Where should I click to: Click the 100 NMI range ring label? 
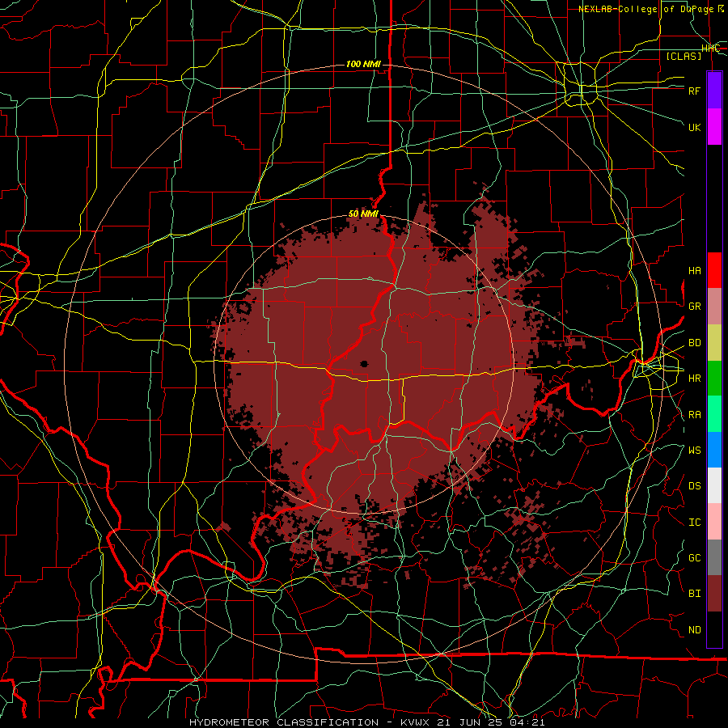[363, 64]
